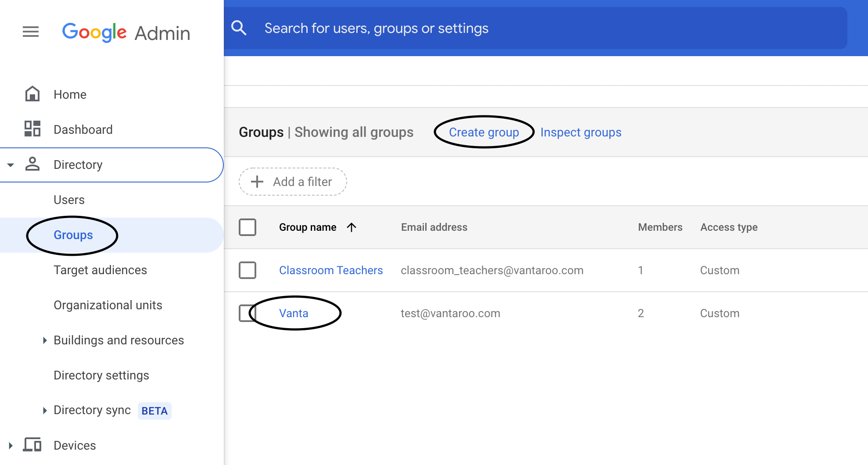Viewport: 868px width, 465px height.
Task: Click the search users, groups or settings field
Action: (535, 28)
